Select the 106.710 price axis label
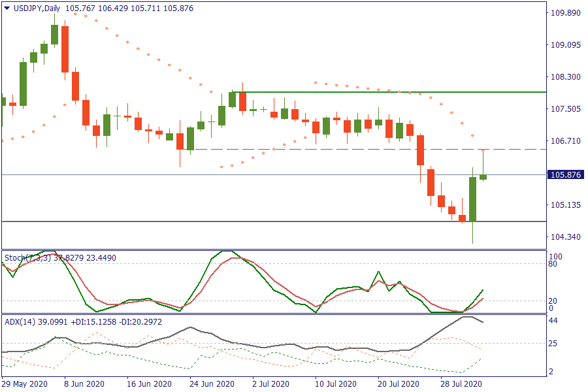Viewport: 588px width, 392px height. click(566, 140)
